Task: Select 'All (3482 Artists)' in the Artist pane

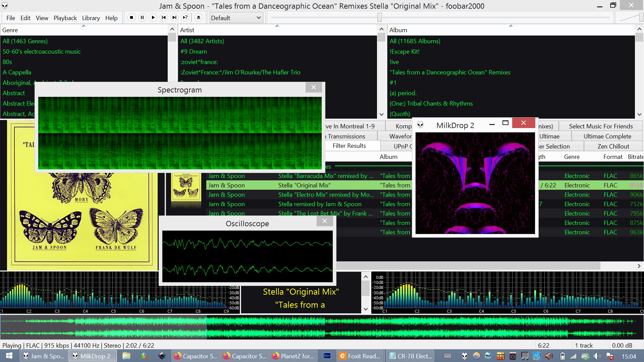Action: click(x=202, y=41)
